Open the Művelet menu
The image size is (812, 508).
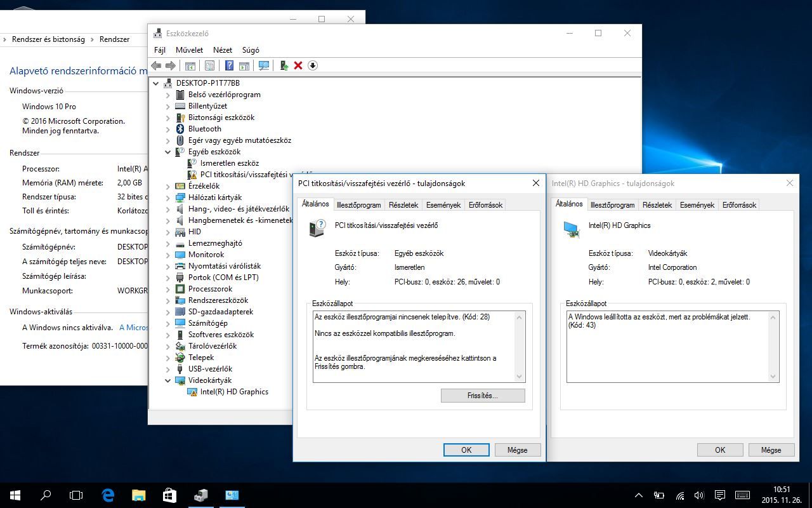[189, 50]
